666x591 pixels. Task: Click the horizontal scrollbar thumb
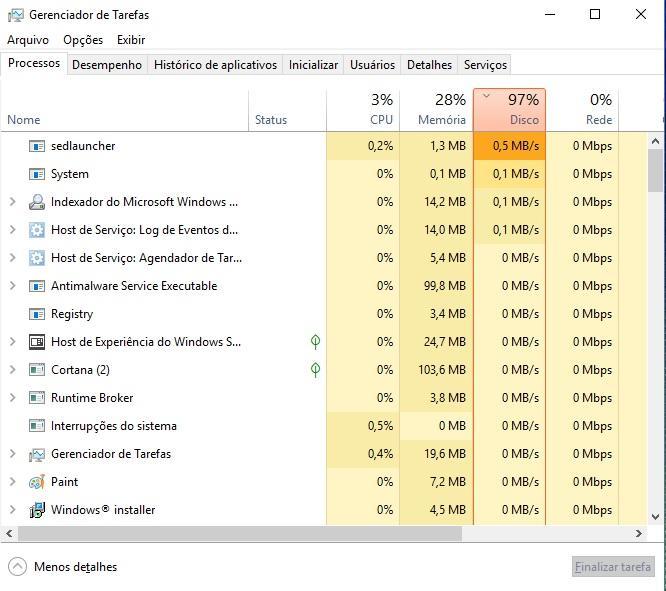point(240,534)
